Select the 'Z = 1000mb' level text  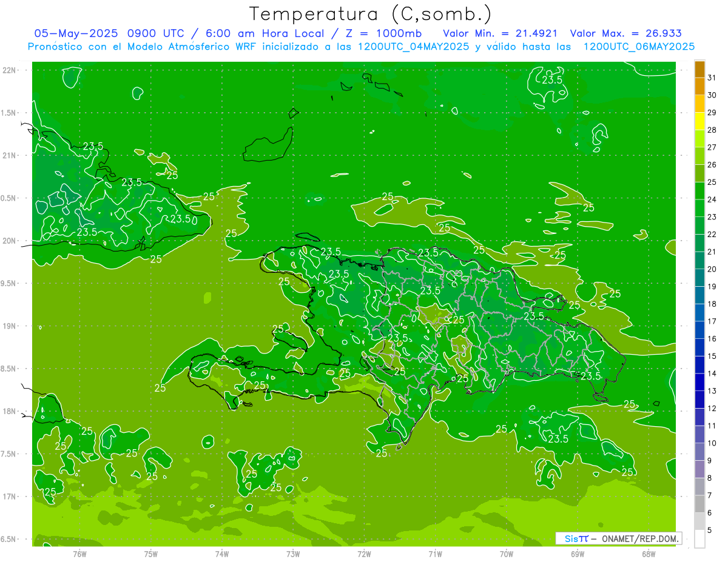coord(382,33)
